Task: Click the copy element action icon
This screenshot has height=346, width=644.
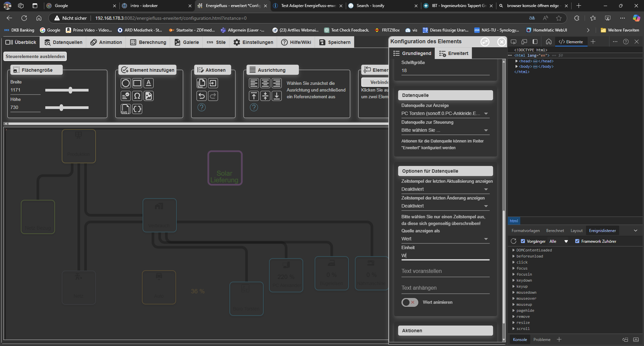Action: [202, 83]
